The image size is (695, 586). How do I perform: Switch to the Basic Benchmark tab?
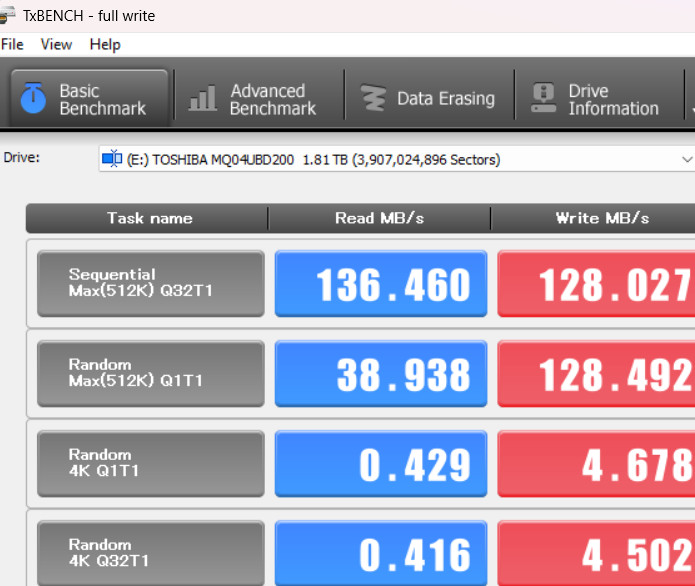click(89, 98)
